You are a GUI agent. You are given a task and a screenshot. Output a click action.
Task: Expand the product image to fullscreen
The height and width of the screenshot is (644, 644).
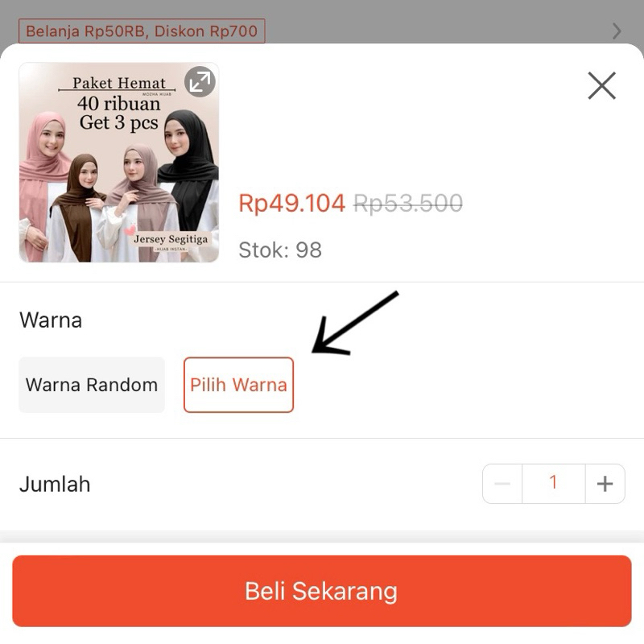pos(200,81)
